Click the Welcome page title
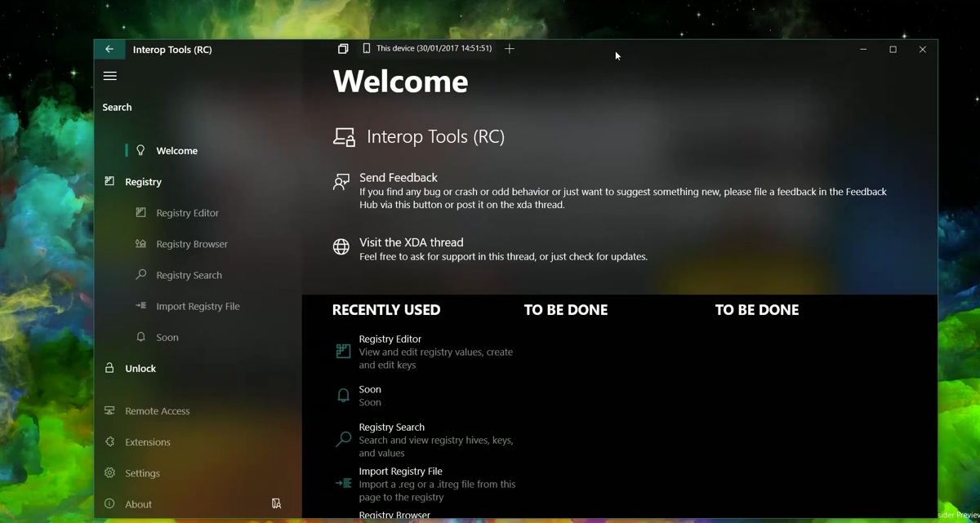The width and height of the screenshot is (980, 523). (x=401, y=82)
